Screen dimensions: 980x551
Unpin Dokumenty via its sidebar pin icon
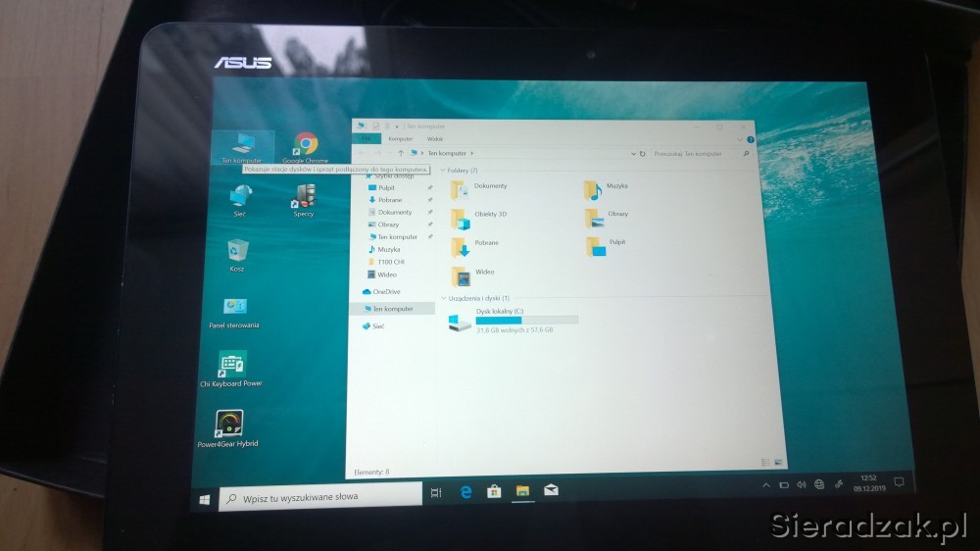click(430, 212)
